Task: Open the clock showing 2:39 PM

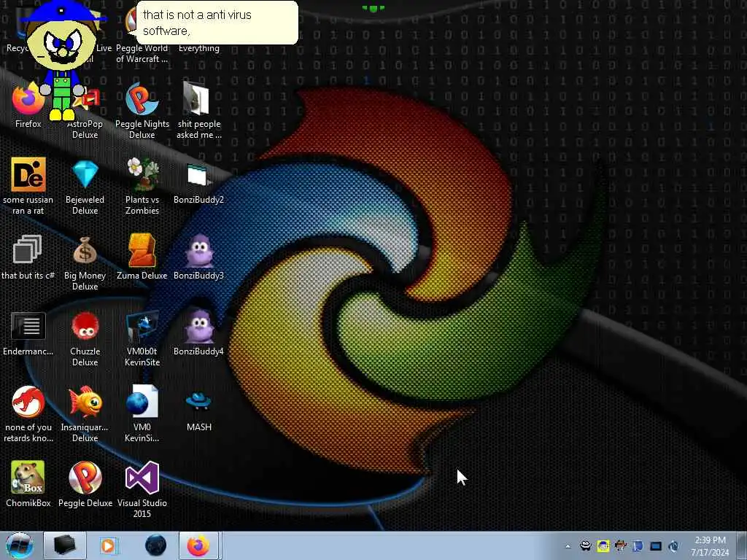Action: click(x=710, y=545)
